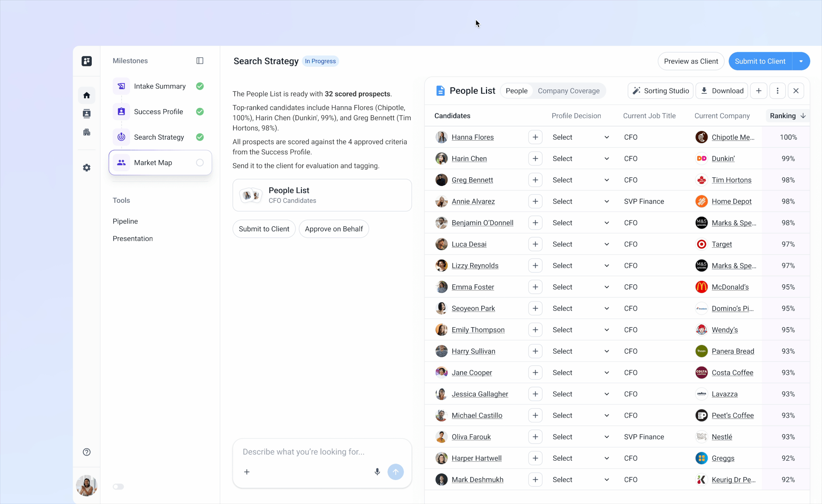Expand the Submit to Client dropdown arrow
822x504 pixels.
click(x=801, y=61)
